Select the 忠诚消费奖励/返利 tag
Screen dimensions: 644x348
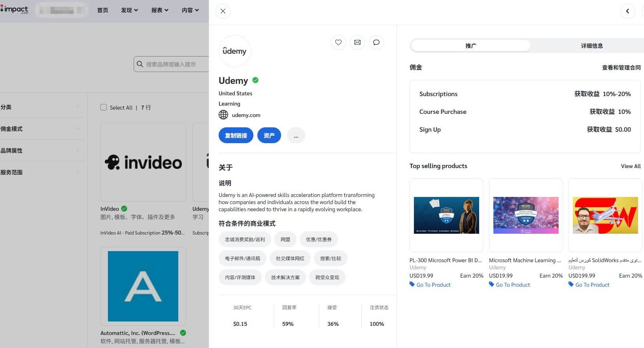245,239
